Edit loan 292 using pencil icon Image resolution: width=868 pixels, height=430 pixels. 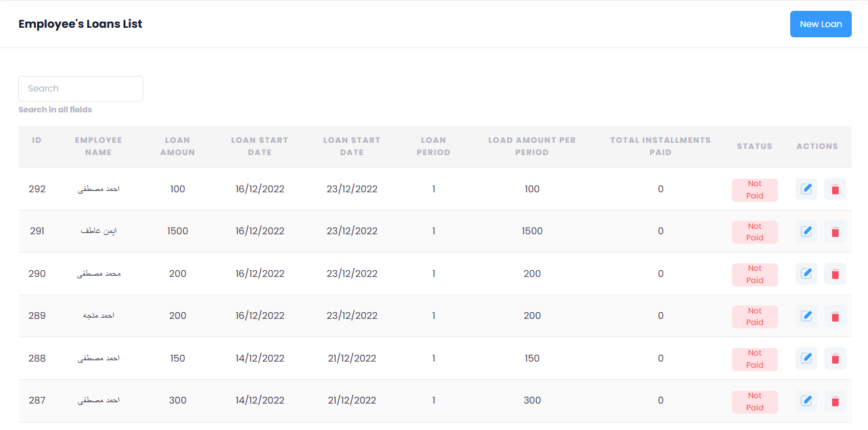pyautogui.click(x=806, y=189)
